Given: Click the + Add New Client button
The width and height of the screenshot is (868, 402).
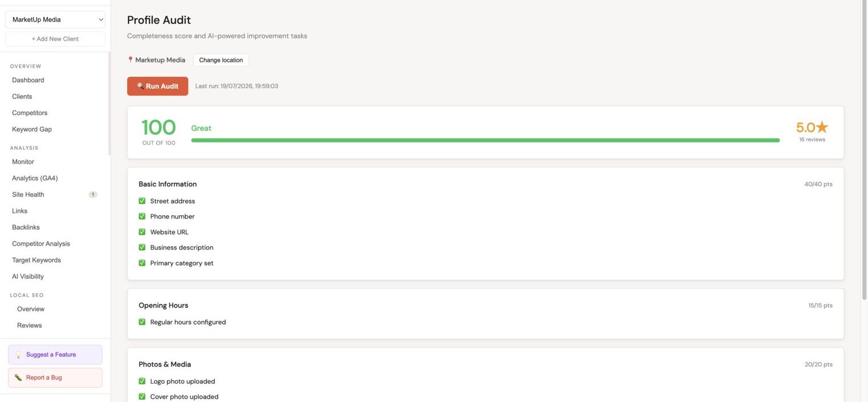Looking at the screenshot, I should click(55, 39).
